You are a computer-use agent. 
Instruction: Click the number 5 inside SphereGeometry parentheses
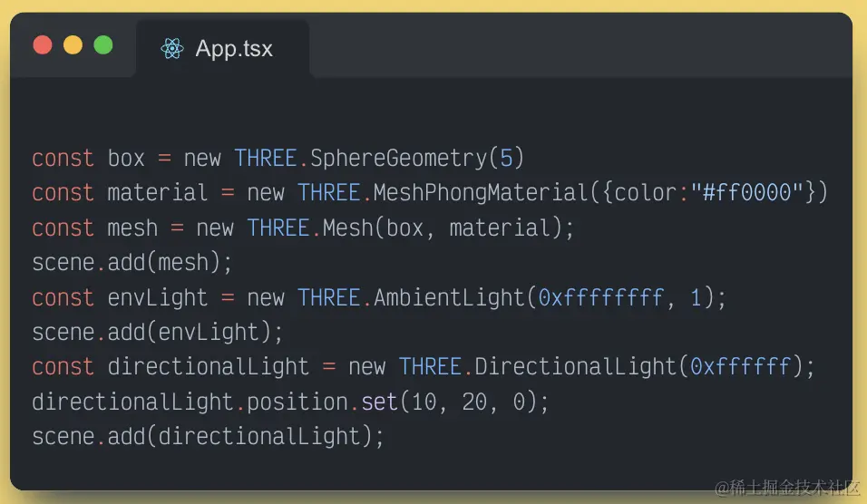tap(506, 158)
